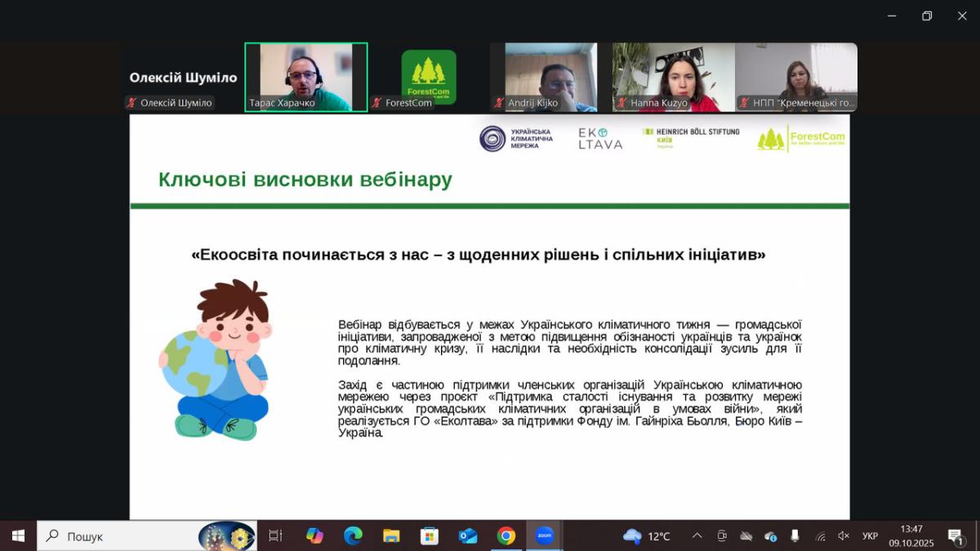This screenshot has height=551, width=980.
Task: Click the muted speaker volume icon
Action: click(x=844, y=535)
